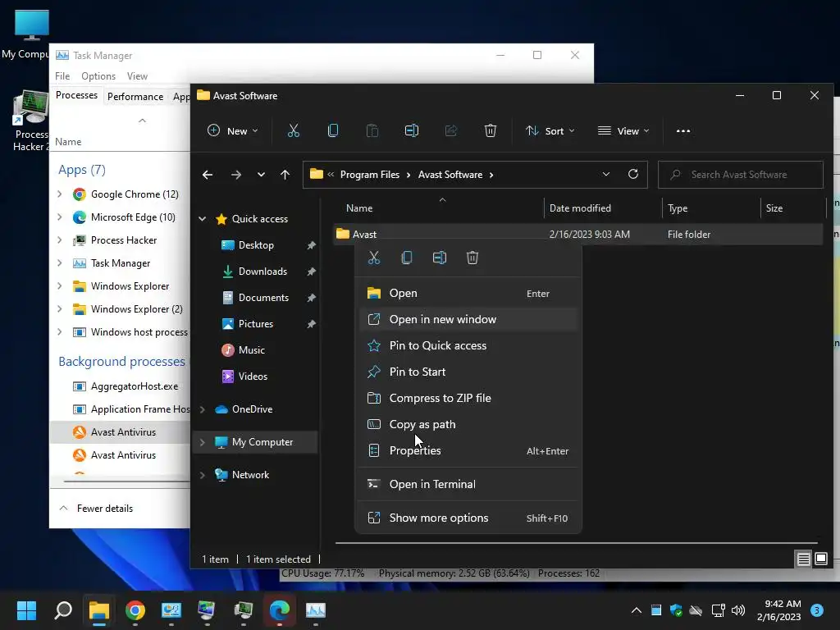Click the Rename icon in Explorer toolbar
The image size is (840, 630).
click(x=412, y=130)
